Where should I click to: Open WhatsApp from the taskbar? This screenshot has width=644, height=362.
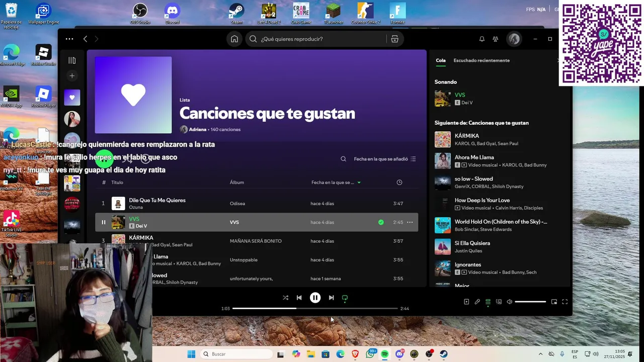[x=370, y=354]
